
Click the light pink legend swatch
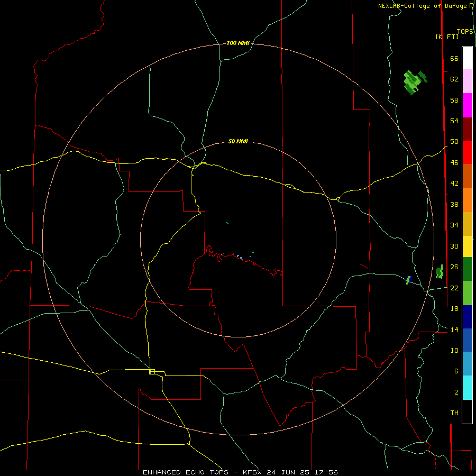[467, 81]
